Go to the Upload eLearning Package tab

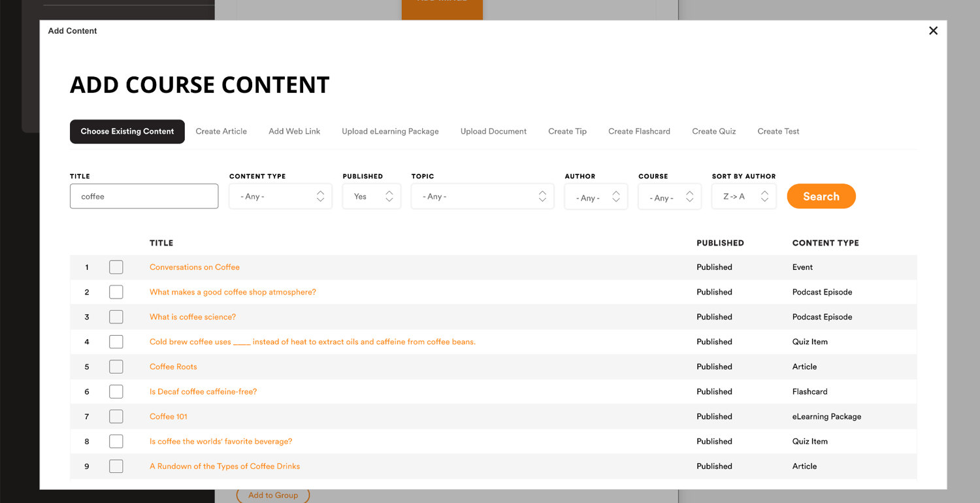tap(390, 131)
